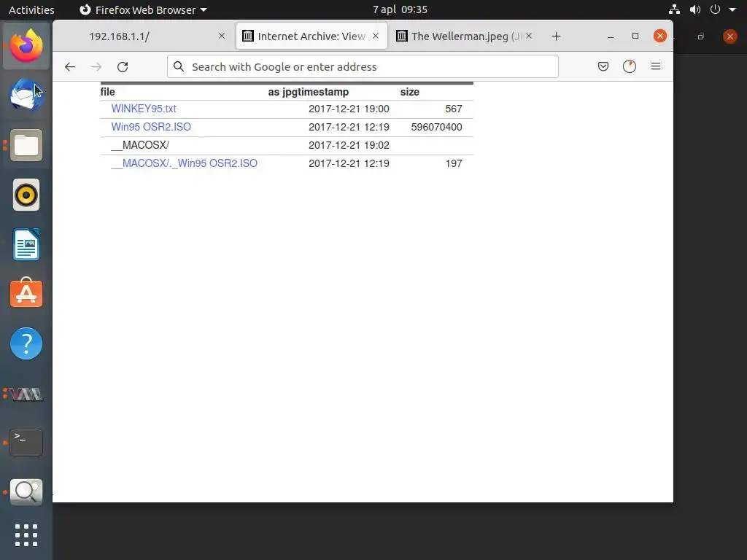747x560 pixels.
Task: Launch Firefox from the dock
Action: click(x=26, y=46)
